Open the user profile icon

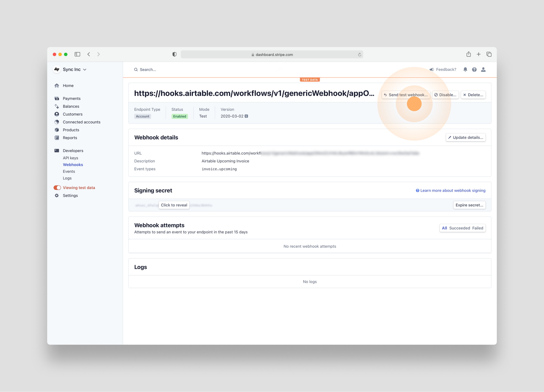click(x=483, y=69)
